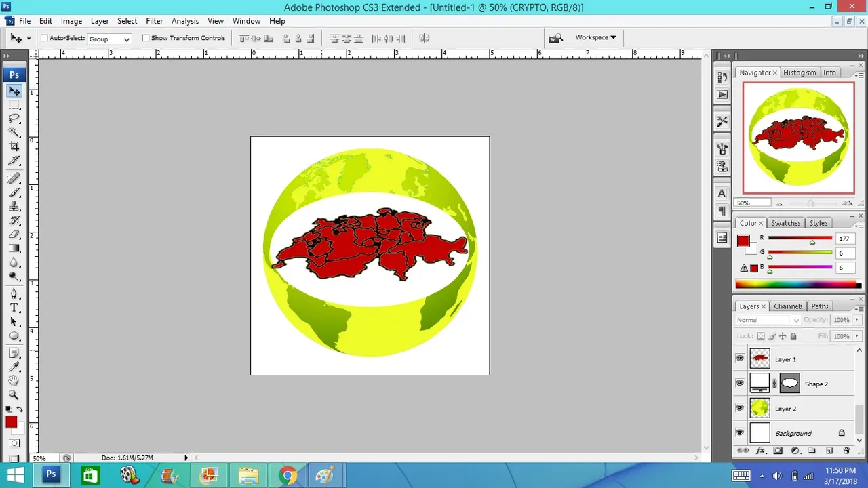Hide Layer 1 visibility eye
The image size is (868, 488).
coord(740,359)
